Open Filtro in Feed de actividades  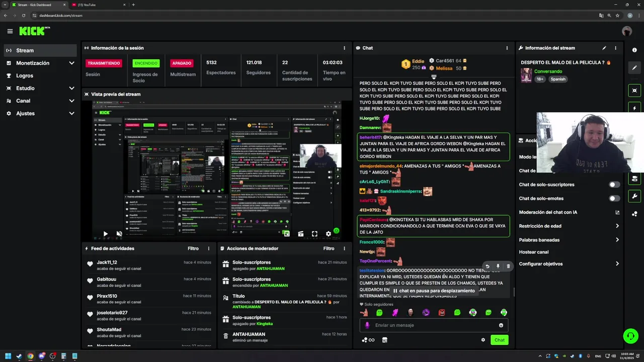pyautogui.click(x=193, y=248)
